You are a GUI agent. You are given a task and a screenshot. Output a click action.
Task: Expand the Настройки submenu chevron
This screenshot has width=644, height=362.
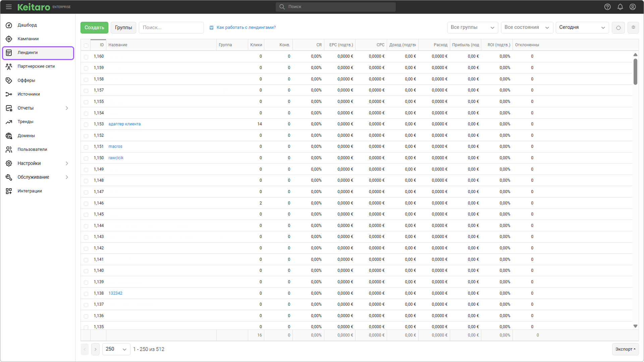point(67,164)
